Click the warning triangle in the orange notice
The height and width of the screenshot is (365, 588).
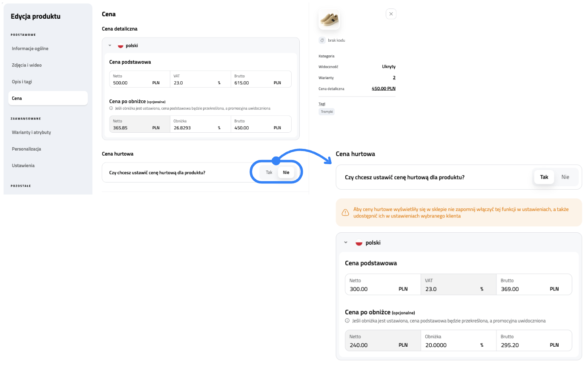click(x=346, y=212)
